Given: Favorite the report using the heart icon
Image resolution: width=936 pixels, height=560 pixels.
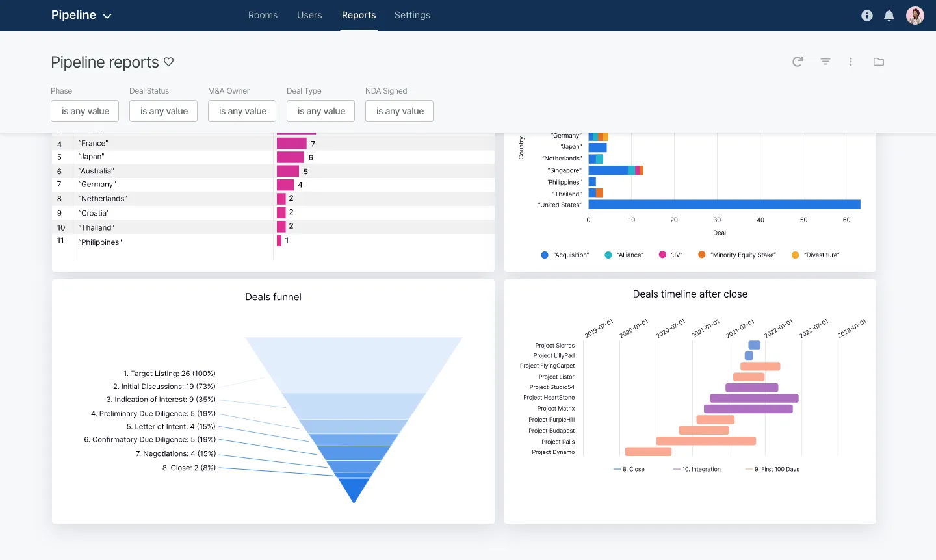Looking at the screenshot, I should click(168, 62).
